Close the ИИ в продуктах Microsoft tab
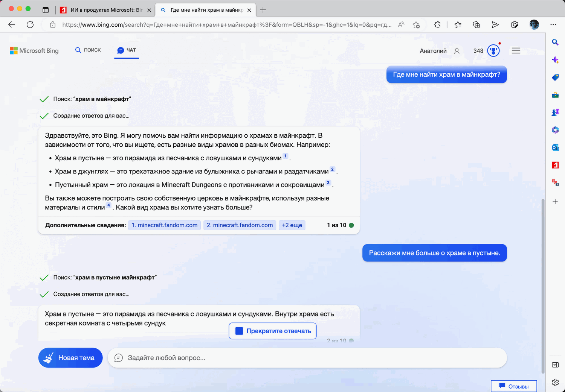565x392 pixels. click(x=149, y=10)
